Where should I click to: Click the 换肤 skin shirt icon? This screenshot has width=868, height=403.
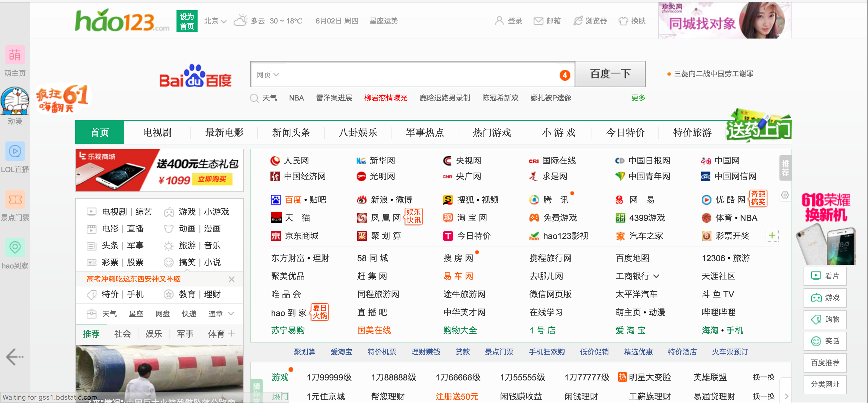tap(623, 21)
